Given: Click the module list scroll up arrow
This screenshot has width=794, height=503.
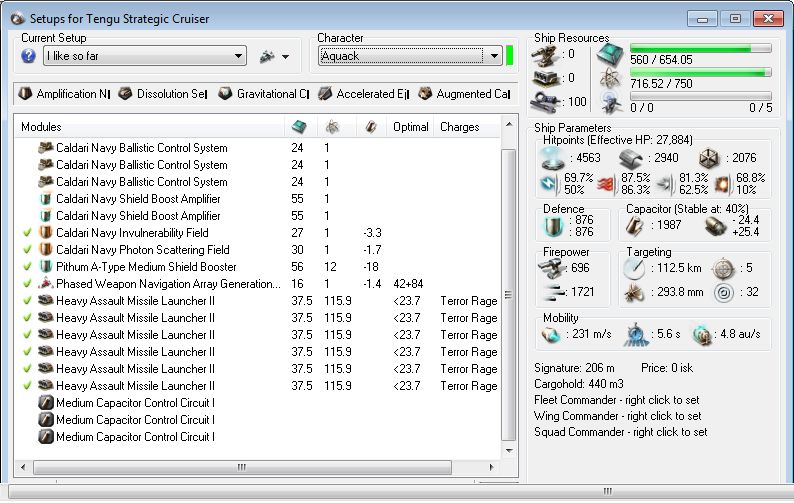Looking at the screenshot, I should [509, 124].
